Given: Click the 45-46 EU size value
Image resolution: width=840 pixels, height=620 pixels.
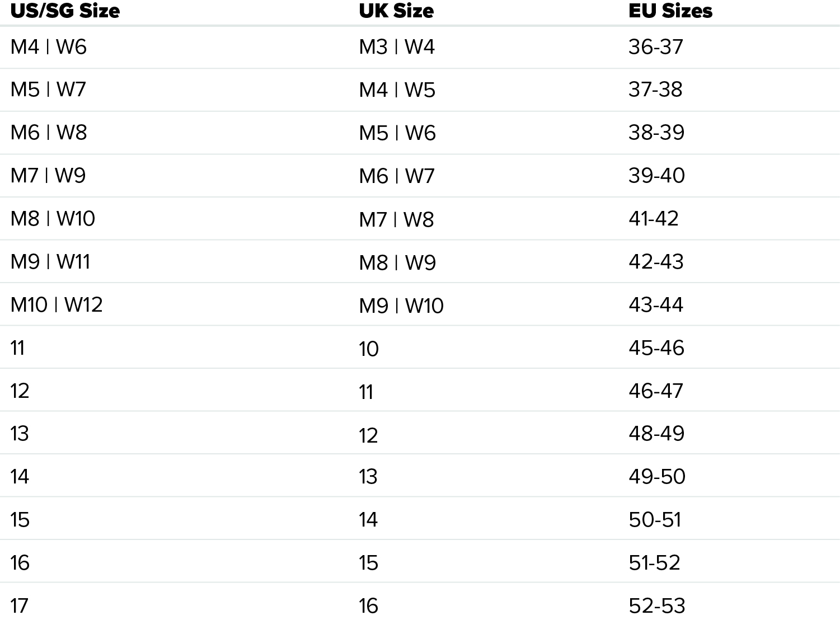Looking at the screenshot, I should pyautogui.click(x=656, y=348).
